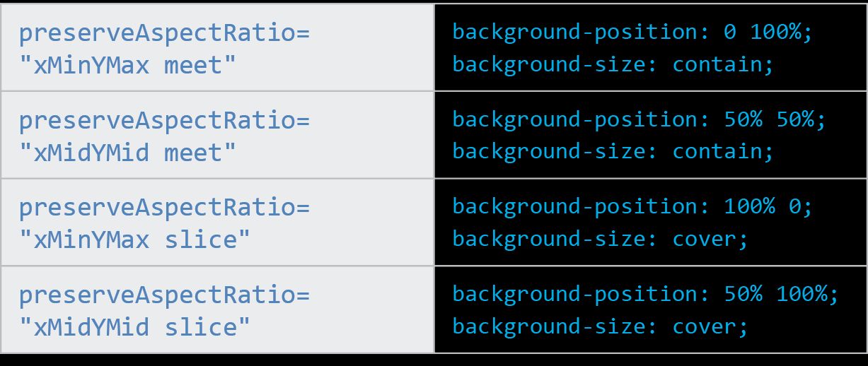
Task: Click the "background-position: 50% 50%;" code line
Action: (x=639, y=119)
